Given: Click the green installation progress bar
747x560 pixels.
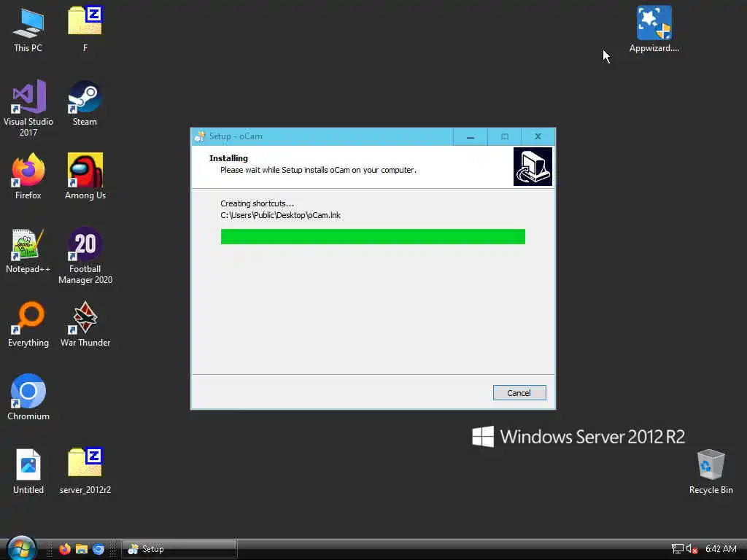Looking at the screenshot, I should 373,237.
